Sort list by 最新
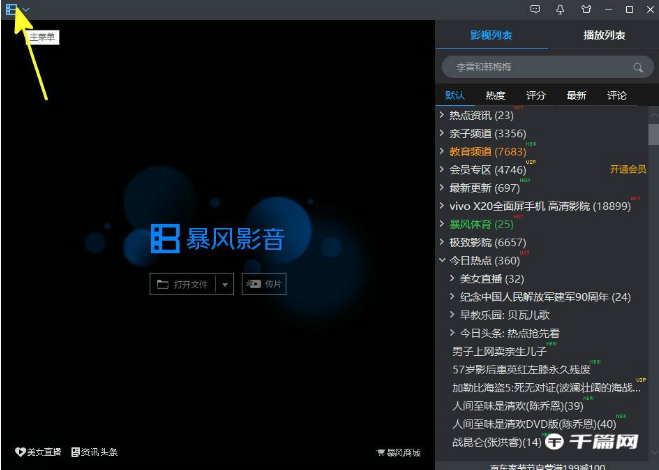 [576, 95]
